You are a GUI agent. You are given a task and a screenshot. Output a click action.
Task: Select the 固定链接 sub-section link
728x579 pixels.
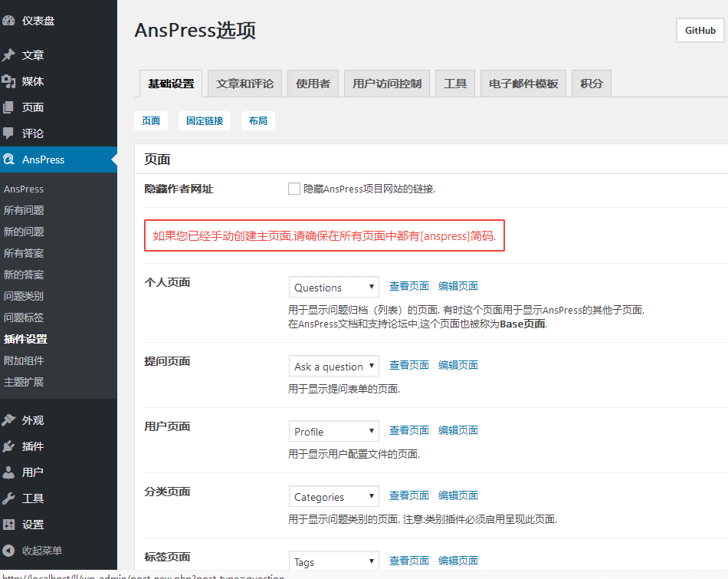pyautogui.click(x=205, y=121)
